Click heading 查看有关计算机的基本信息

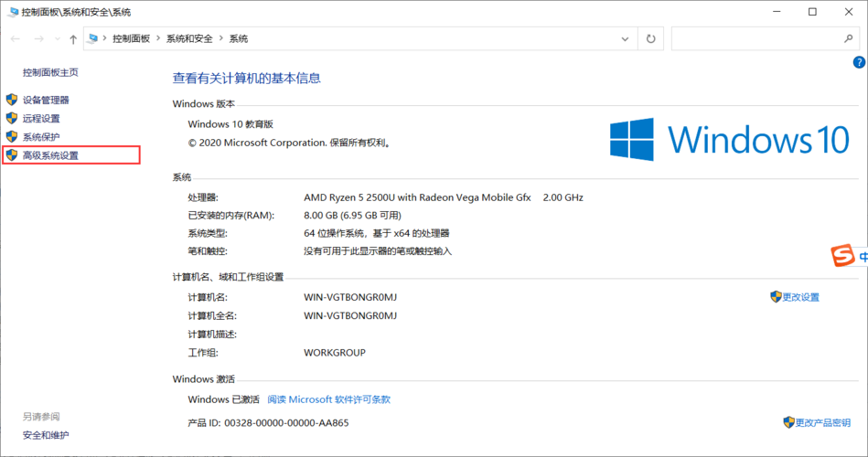click(246, 78)
